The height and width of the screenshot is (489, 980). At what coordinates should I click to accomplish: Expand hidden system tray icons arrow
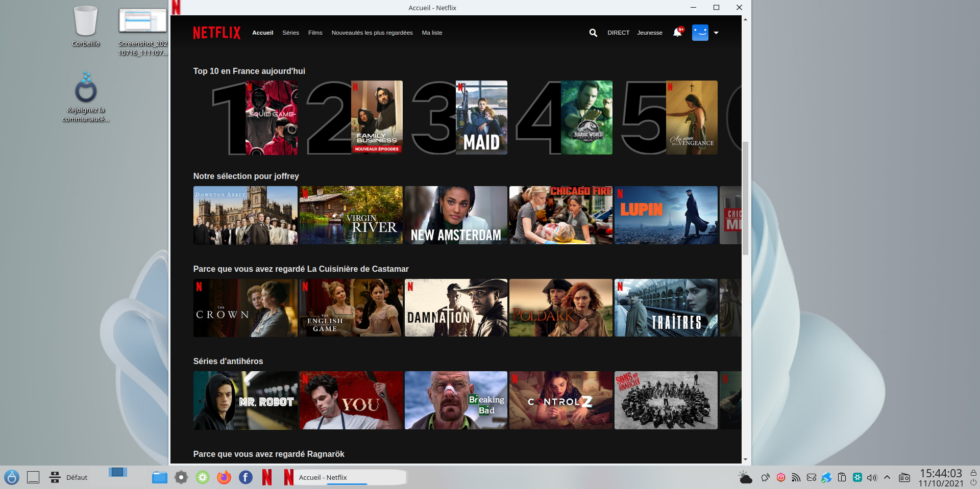click(887, 477)
